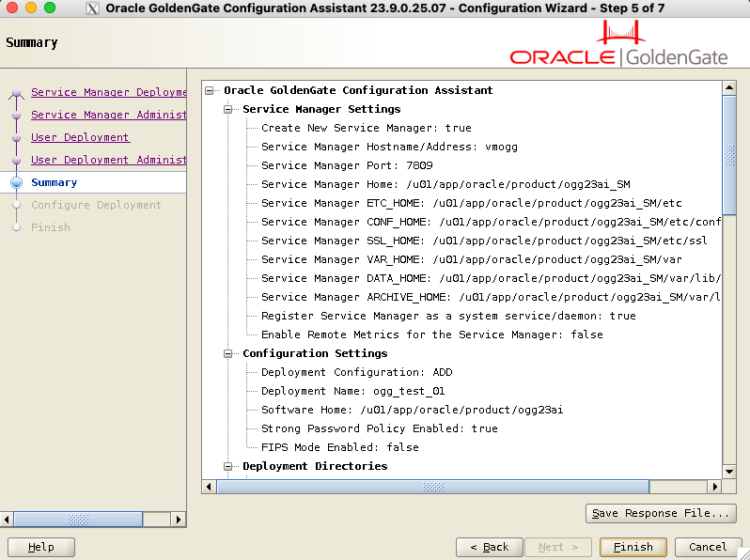Click the left arrow of summary horizontal scrollbar

click(x=210, y=487)
